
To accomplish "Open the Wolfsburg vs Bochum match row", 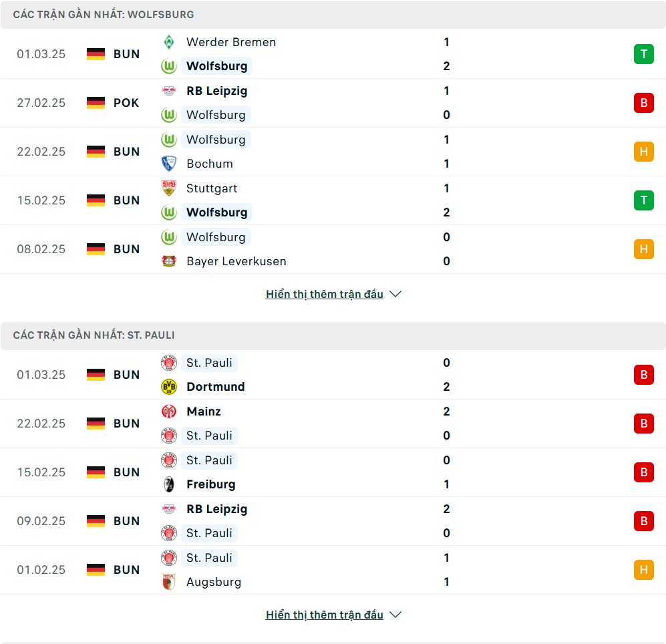I will pyautogui.click(x=307, y=152).
